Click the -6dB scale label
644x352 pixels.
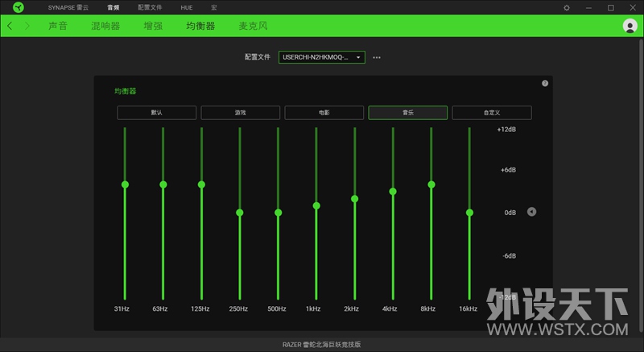pos(509,256)
